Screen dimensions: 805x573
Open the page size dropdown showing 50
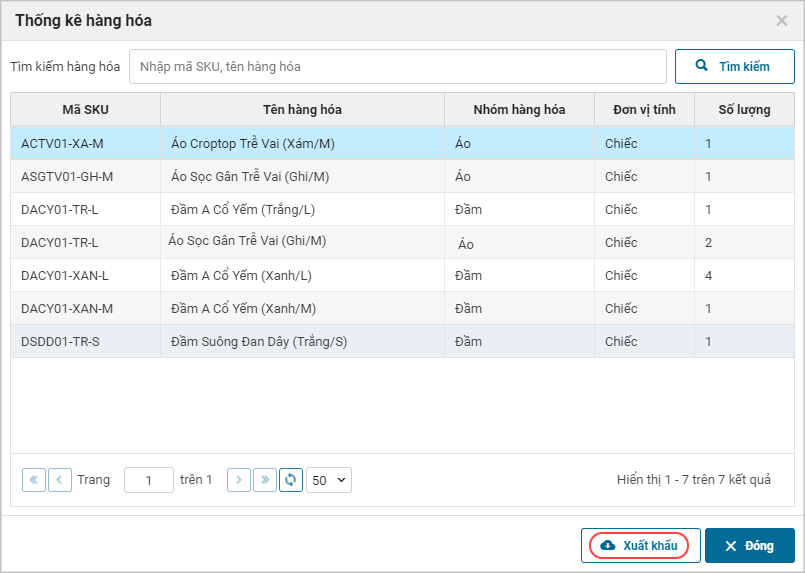[329, 480]
